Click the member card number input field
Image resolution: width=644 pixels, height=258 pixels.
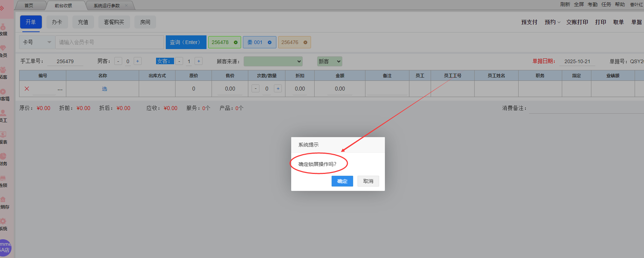110,42
